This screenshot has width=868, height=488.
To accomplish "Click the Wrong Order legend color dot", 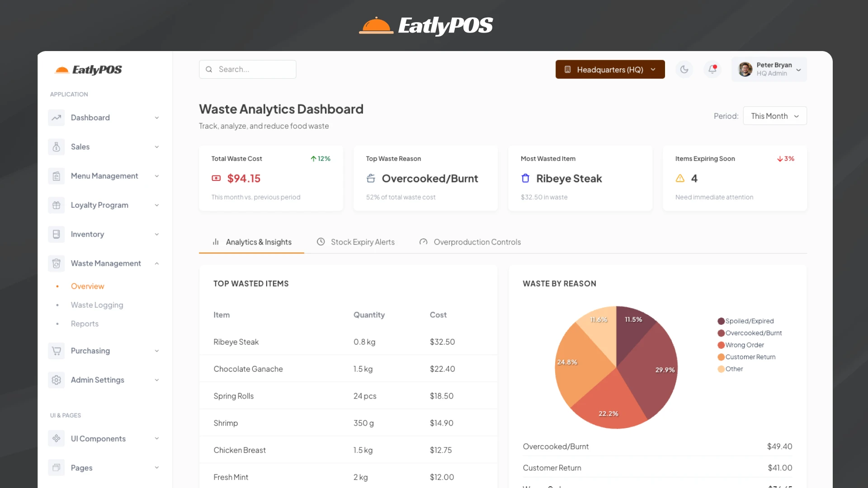I will [x=721, y=345].
